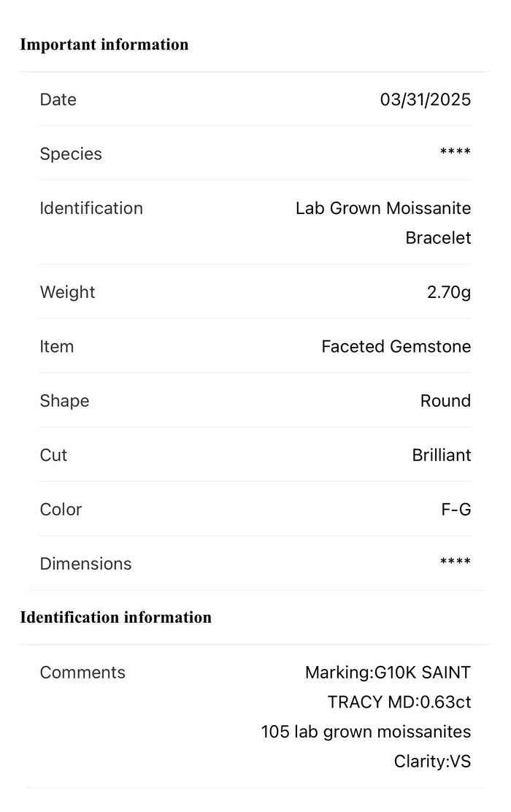
Task: Select the Faceted Gemstone value
Action: [x=396, y=346]
